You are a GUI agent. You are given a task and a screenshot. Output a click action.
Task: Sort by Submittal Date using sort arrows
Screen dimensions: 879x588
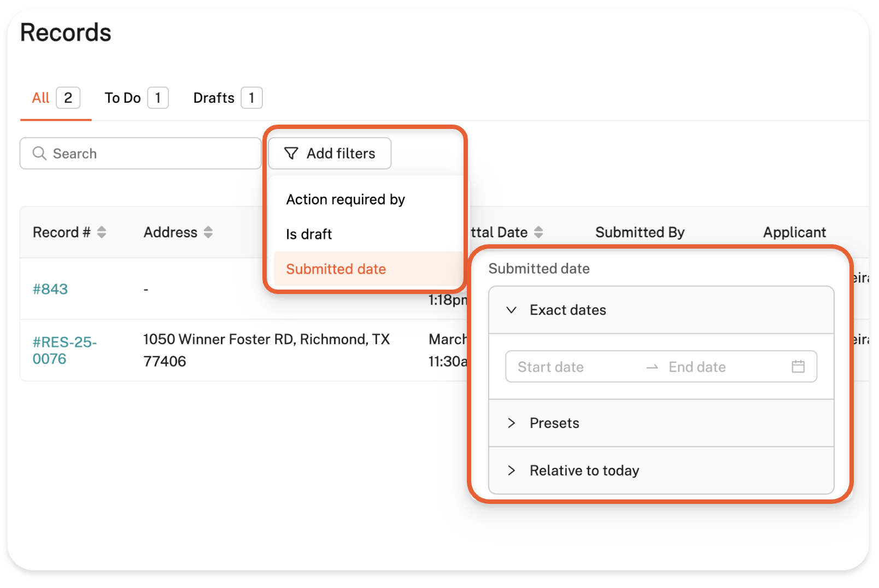[x=538, y=232]
